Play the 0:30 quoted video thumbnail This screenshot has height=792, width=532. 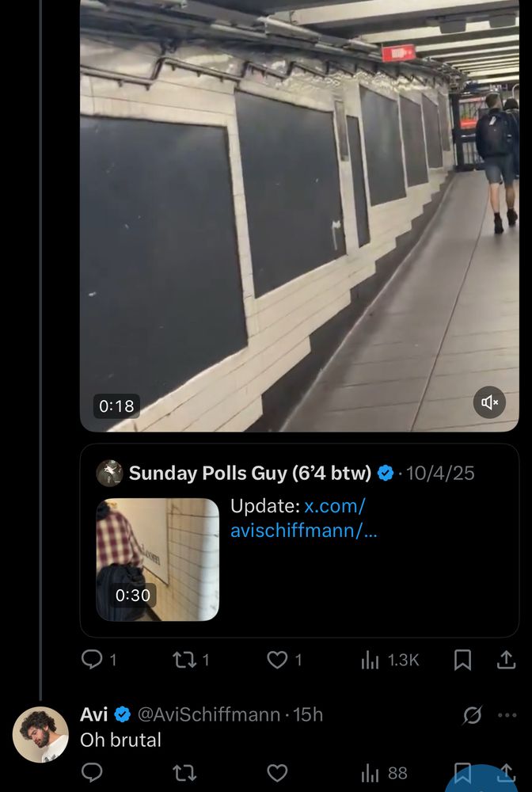click(158, 559)
